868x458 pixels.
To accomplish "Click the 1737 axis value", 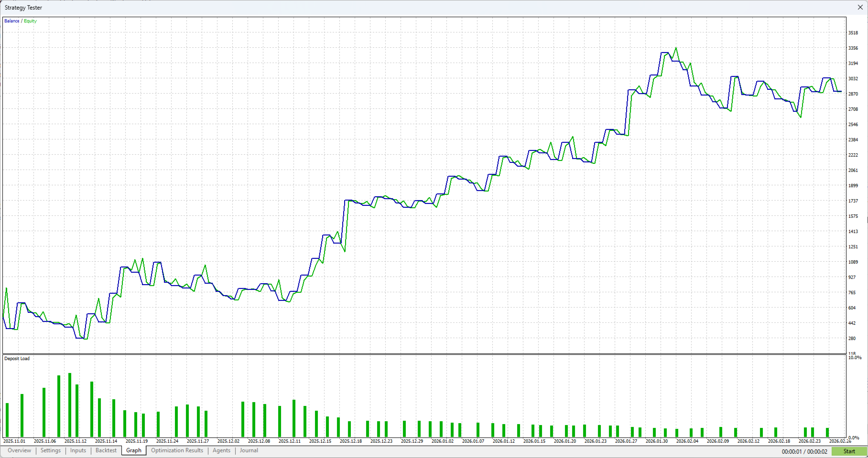I will pyautogui.click(x=853, y=201).
